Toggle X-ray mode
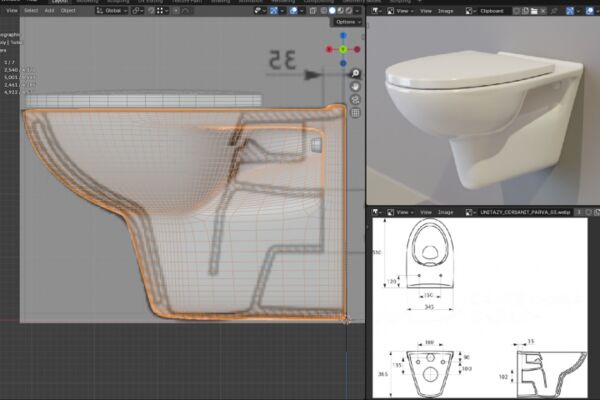The image size is (600, 400). [x=313, y=11]
